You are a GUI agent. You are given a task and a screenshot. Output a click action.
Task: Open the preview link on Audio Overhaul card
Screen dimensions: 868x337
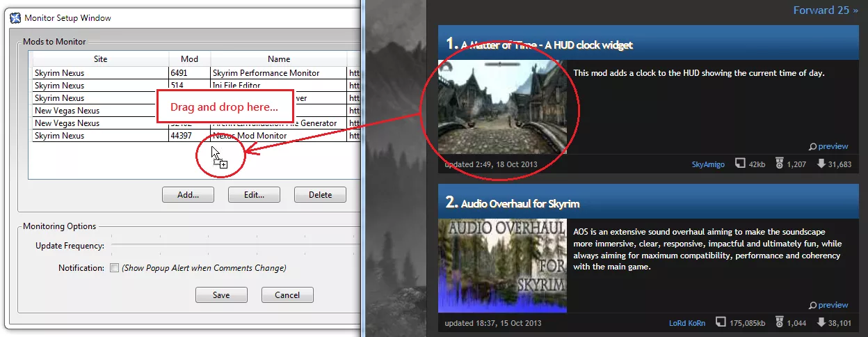click(x=833, y=306)
